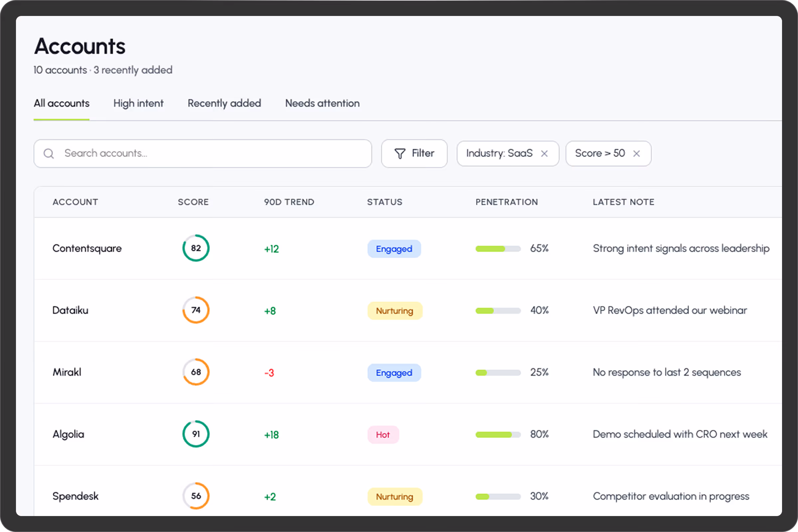Click the Hot status badge for Algolia
798x532 pixels.
[x=383, y=435]
